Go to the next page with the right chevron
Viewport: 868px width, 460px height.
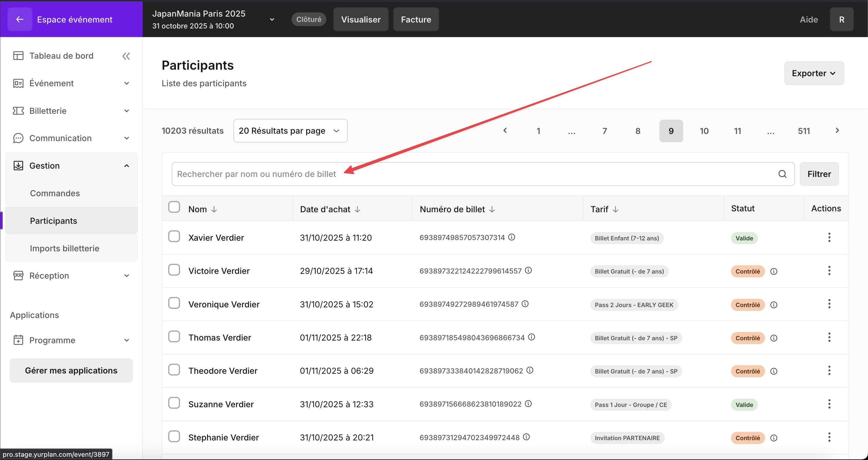click(837, 131)
